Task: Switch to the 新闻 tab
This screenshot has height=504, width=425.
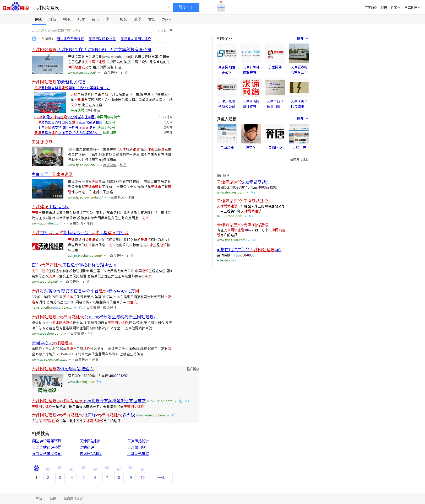Action: coord(53,19)
